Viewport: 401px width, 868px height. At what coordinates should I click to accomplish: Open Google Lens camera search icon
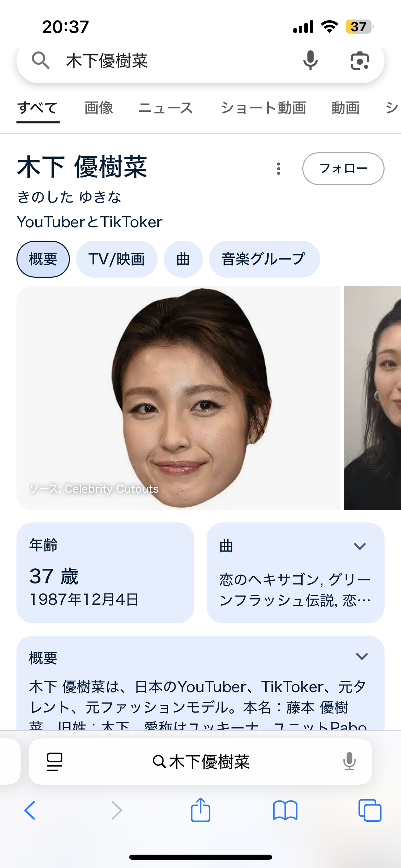point(360,61)
